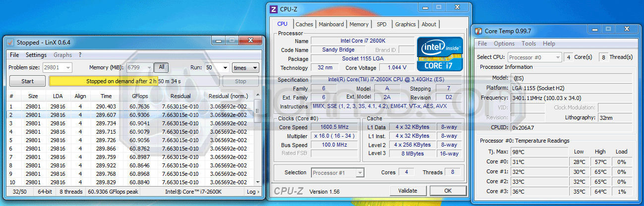
Task: Click Core #3 temperature reading 36°C
Action: [538, 192]
